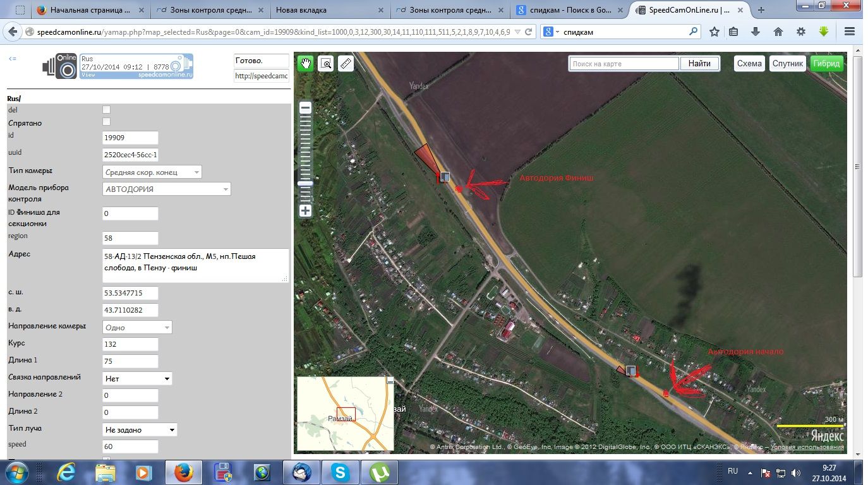Open uTorrent from the taskbar
Image resolution: width=868 pixels, height=485 pixels.
coord(380,472)
